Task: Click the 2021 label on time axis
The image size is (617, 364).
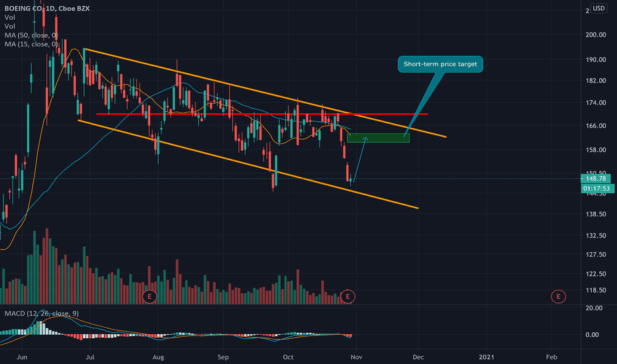Action: click(487, 357)
